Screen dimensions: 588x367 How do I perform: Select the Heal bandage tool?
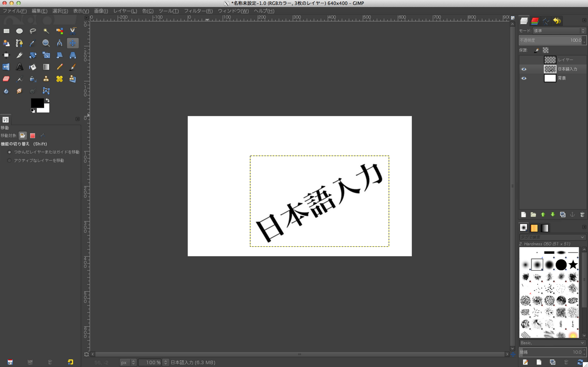60,79
